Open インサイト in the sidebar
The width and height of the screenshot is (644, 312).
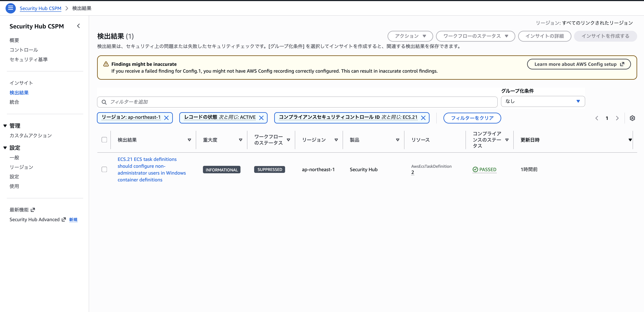[21, 83]
